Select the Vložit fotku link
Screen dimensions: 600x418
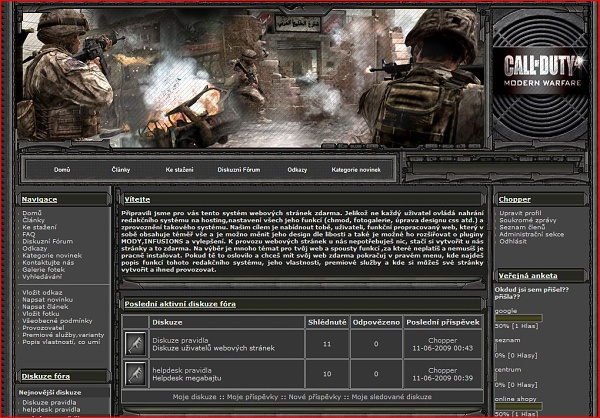coord(41,314)
